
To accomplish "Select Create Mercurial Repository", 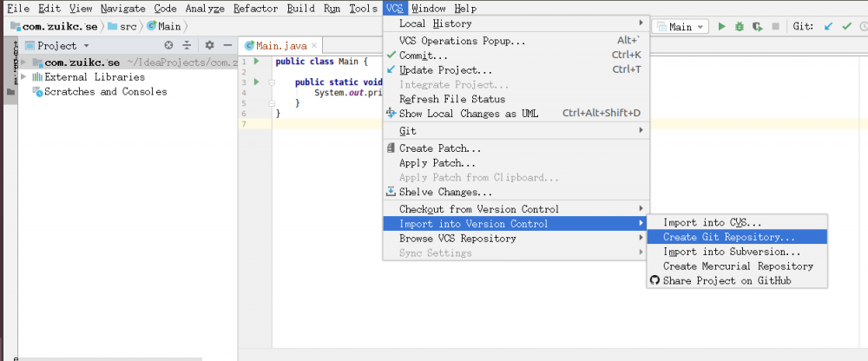I will pos(737,266).
